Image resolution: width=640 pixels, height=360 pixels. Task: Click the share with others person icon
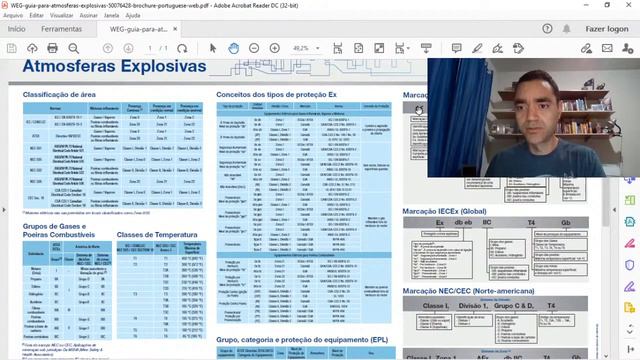[x=627, y=48]
